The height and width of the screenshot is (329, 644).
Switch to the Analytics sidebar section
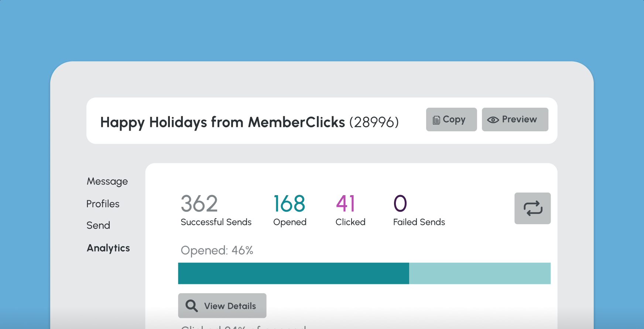pos(108,248)
